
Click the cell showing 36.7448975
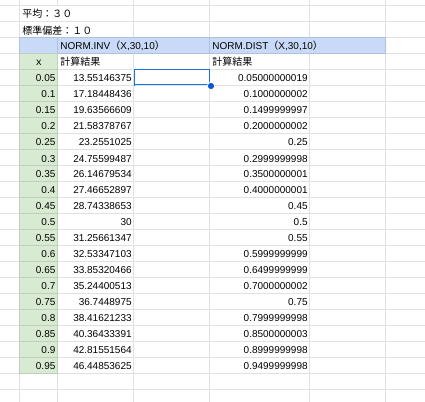coord(96,302)
